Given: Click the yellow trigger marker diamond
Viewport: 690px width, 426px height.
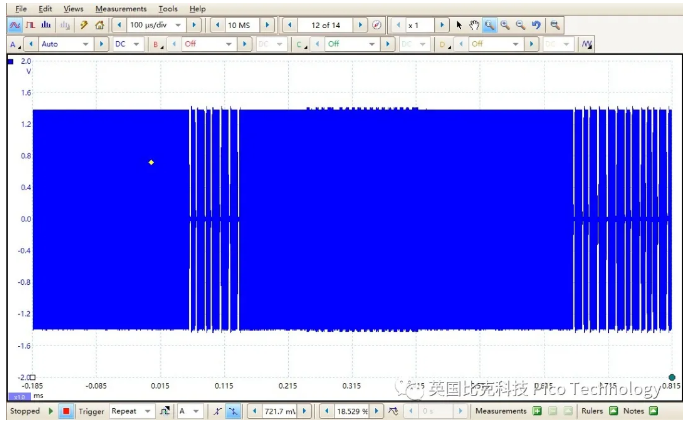Looking at the screenshot, I should point(151,162).
